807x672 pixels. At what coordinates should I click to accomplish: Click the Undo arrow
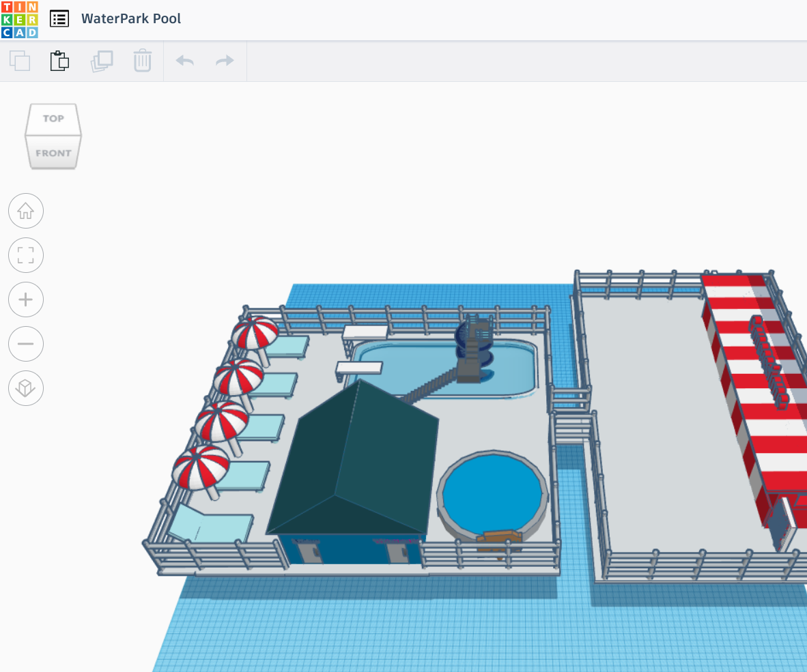click(x=185, y=61)
